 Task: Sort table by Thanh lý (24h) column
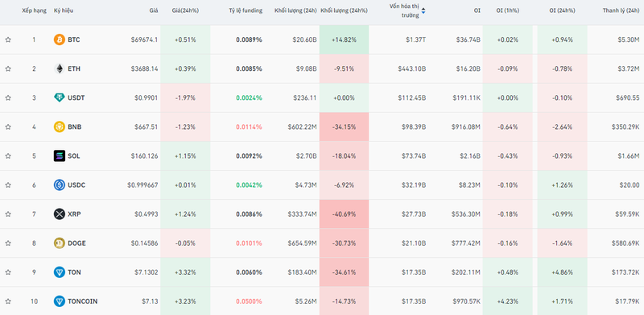[621, 10]
